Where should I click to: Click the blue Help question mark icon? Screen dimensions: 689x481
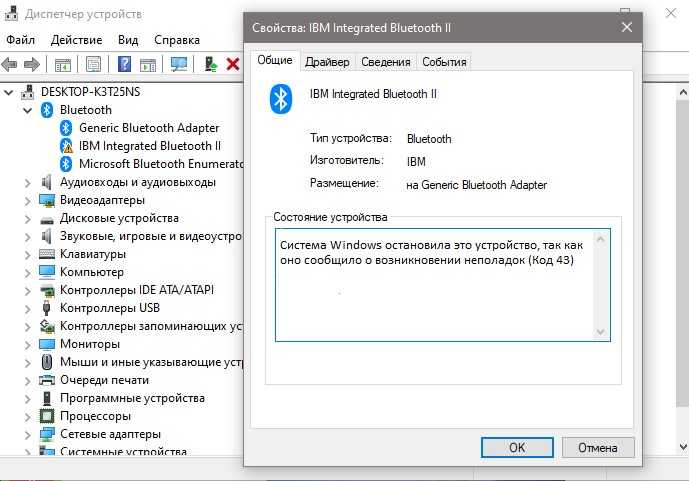(x=124, y=64)
